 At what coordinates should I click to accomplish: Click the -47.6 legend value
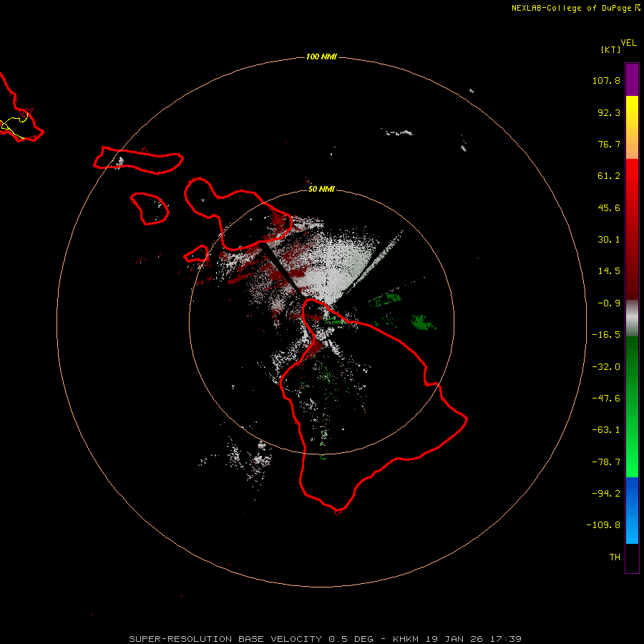606,399
